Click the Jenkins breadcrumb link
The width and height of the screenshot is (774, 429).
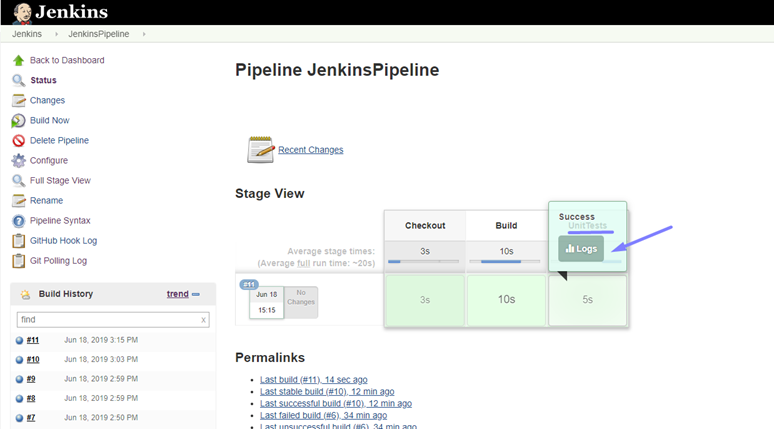27,34
